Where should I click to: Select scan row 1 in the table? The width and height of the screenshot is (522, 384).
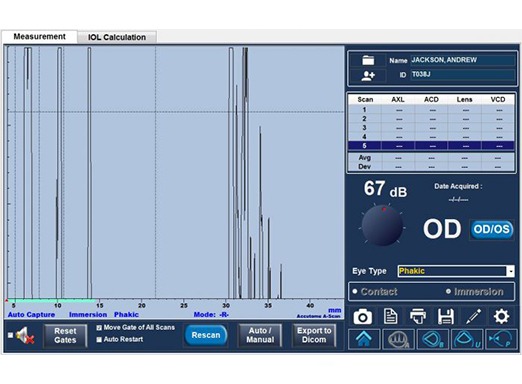(431, 110)
